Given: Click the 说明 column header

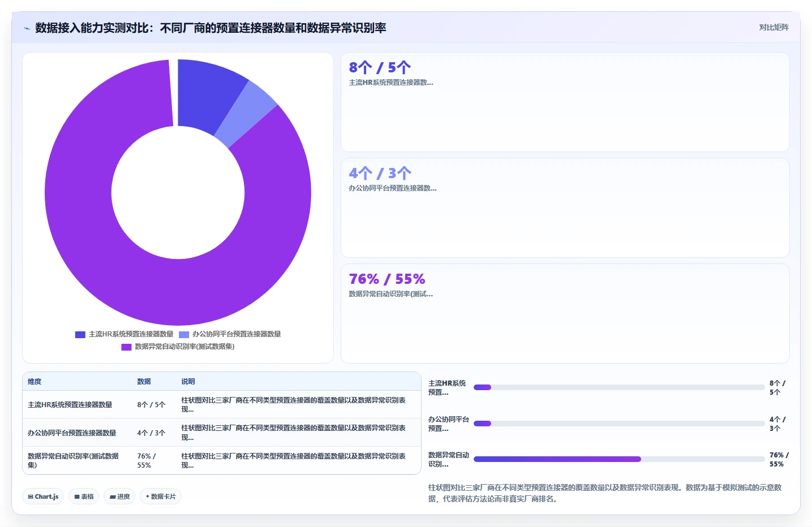Looking at the screenshot, I should [188, 382].
